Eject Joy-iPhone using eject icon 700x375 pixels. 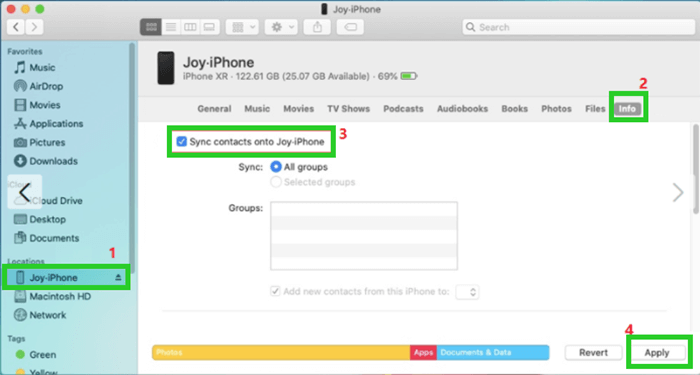(118, 278)
